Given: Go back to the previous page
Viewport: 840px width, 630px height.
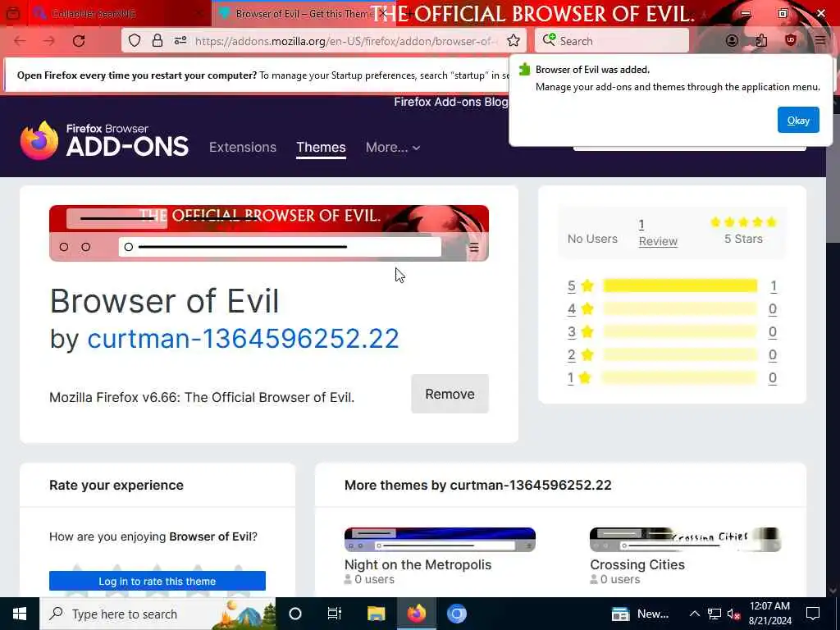Looking at the screenshot, I should pos(20,41).
